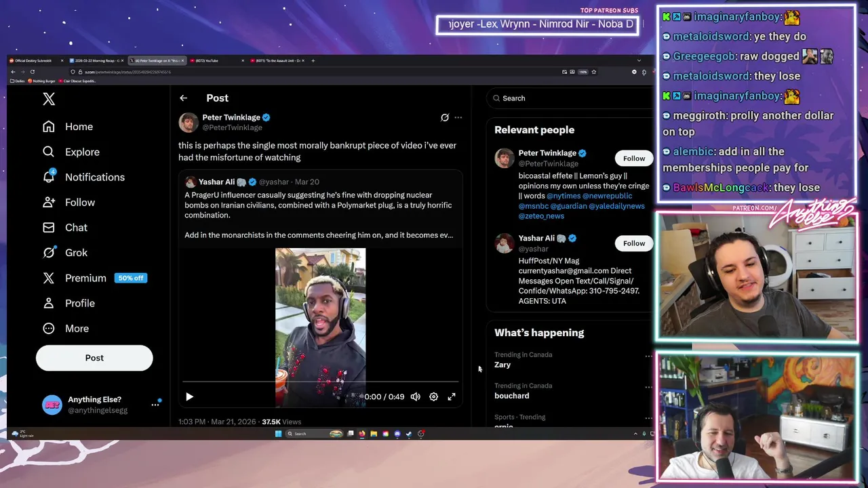
Task: Expand the browser tab list dropdown
Action: click(x=638, y=60)
